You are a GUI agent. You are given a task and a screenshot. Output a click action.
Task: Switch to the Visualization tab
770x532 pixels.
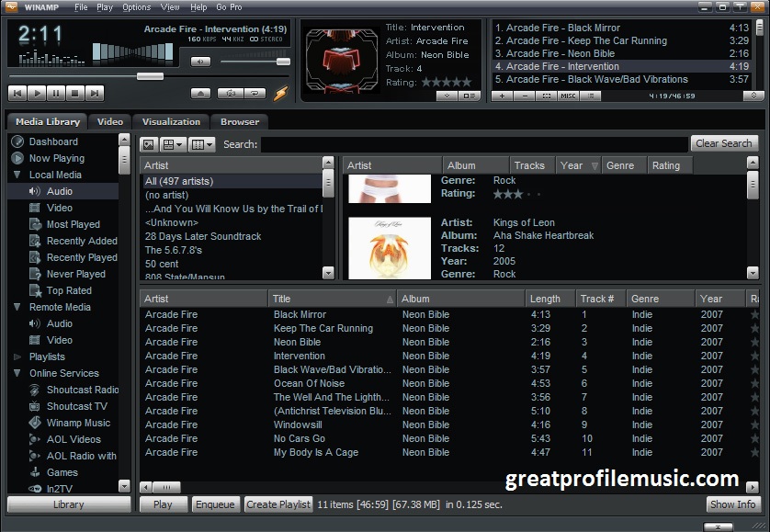[x=171, y=121]
